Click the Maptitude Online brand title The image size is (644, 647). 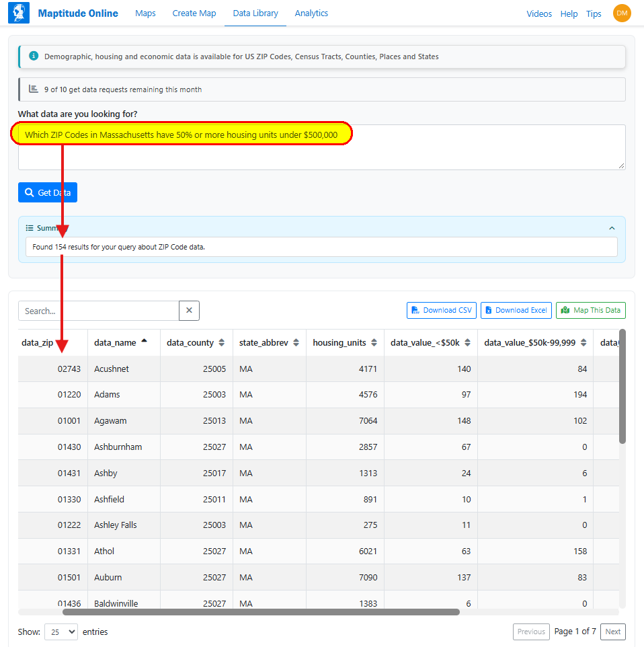click(x=78, y=13)
